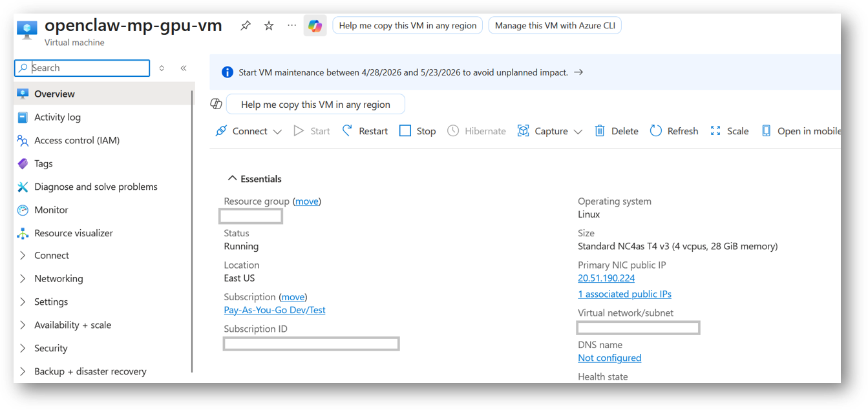Click the Hibernate toolbar button

pos(477,131)
